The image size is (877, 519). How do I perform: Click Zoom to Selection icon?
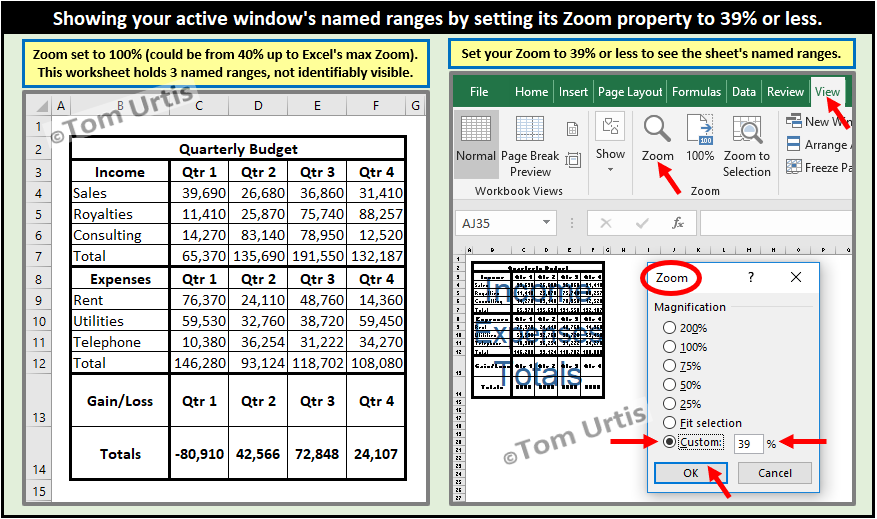pos(747,130)
